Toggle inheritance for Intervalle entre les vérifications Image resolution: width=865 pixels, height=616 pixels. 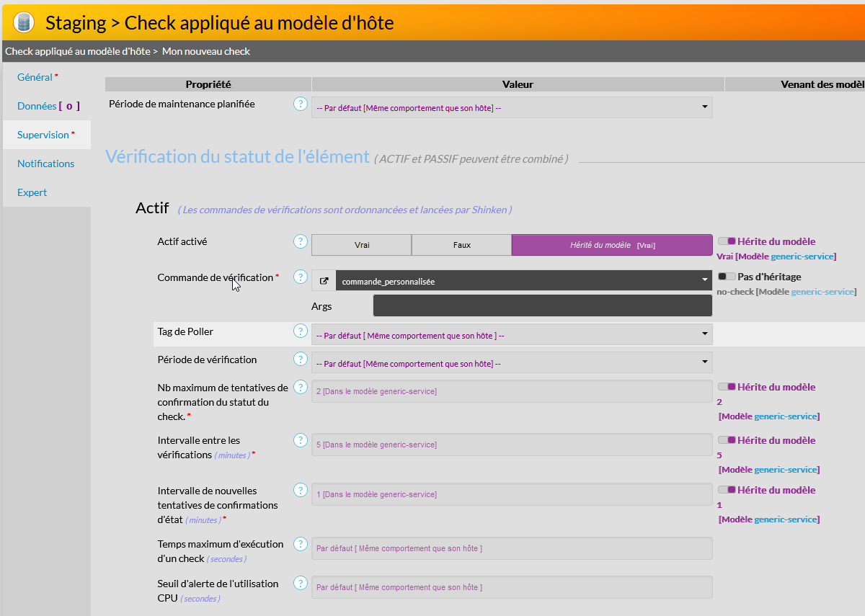click(x=727, y=440)
